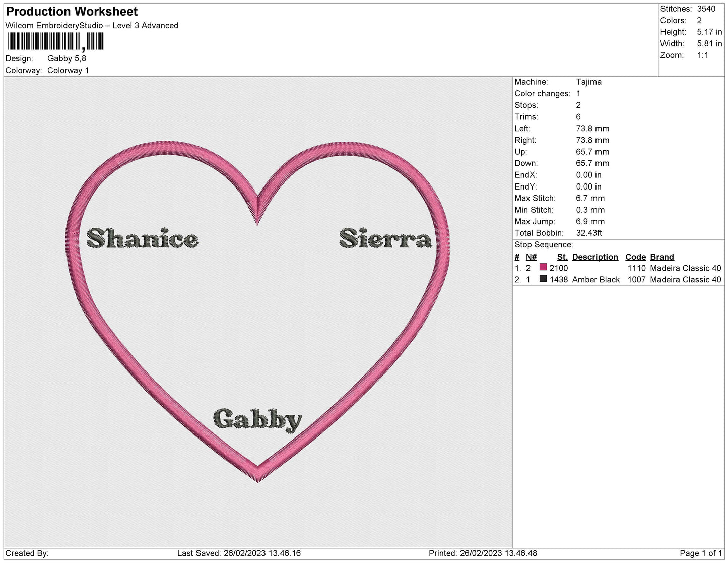Click the 'Created By:' footer label
Image resolution: width=728 pixels, height=563 pixels.
point(27,553)
